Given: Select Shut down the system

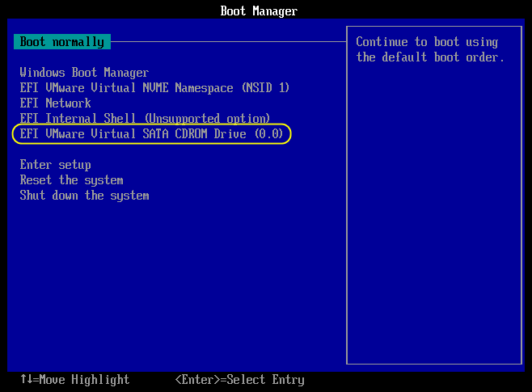Looking at the screenshot, I should [x=84, y=196].
